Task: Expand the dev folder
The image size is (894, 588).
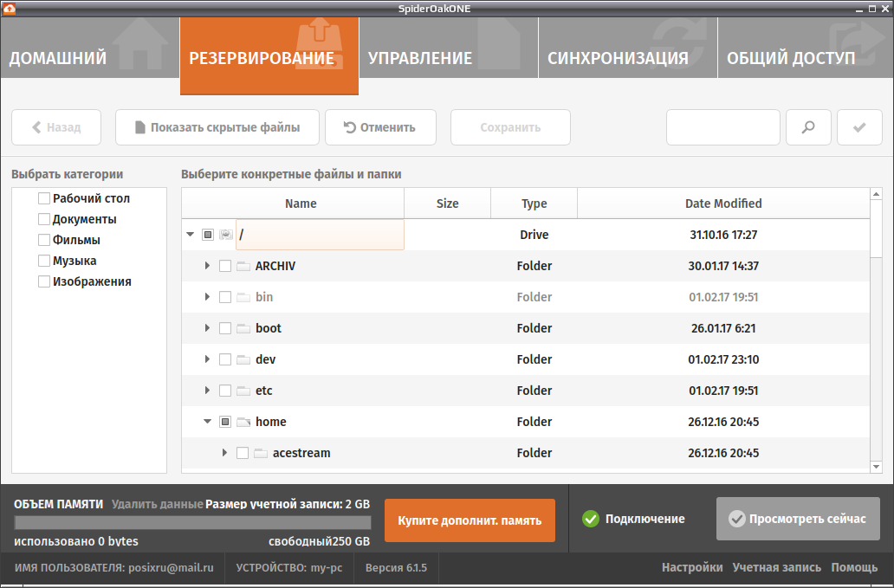Action: 208,359
